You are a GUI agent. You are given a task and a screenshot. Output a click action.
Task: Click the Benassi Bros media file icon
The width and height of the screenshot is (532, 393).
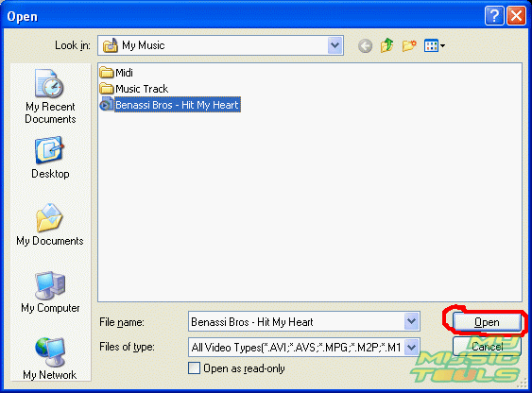coord(106,105)
